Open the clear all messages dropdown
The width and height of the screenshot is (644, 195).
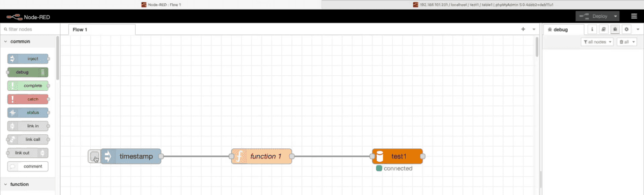626,41
